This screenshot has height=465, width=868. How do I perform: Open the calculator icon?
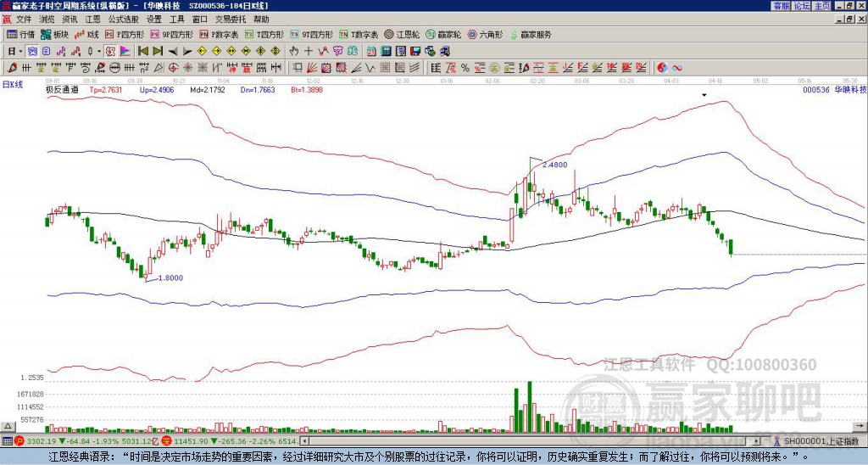387,52
